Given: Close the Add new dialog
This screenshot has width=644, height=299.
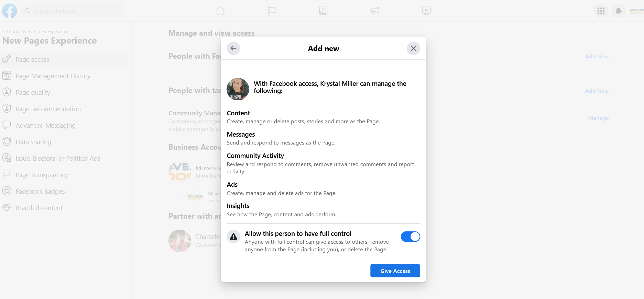Looking at the screenshot, I should pos(413,48).
